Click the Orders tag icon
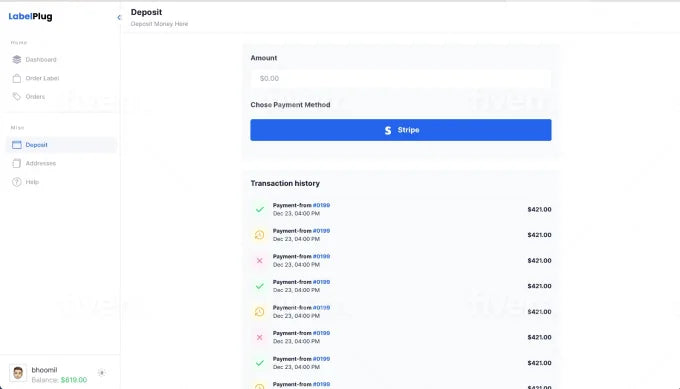Viewport: 680px width, 389px height. 16,96
